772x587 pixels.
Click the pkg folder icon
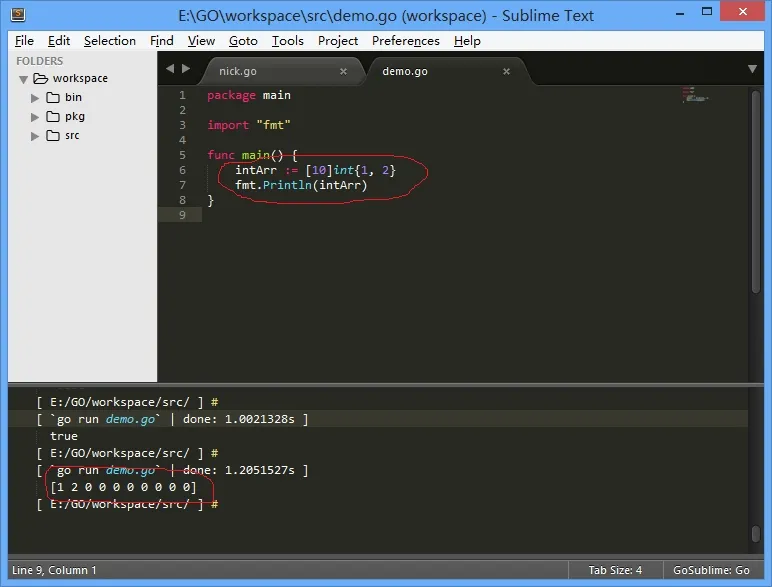[53, 117]
